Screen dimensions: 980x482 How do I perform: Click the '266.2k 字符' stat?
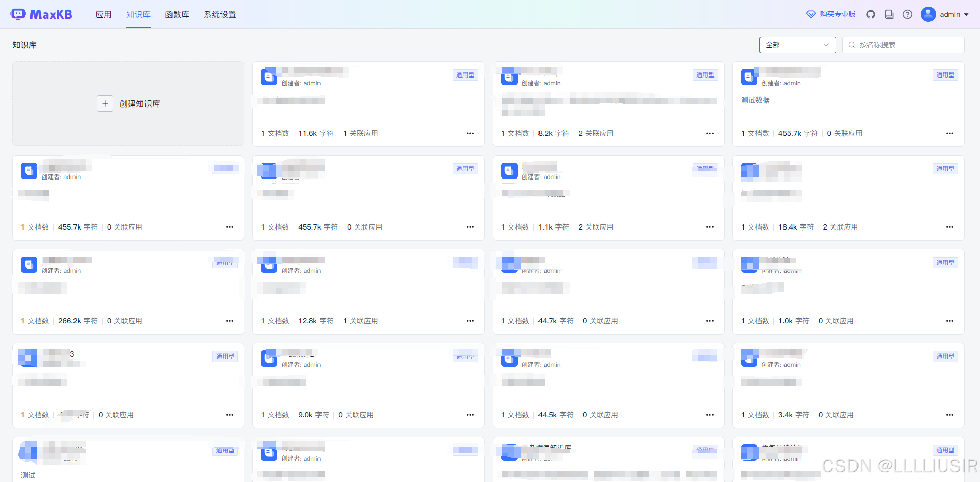[78, 321]
